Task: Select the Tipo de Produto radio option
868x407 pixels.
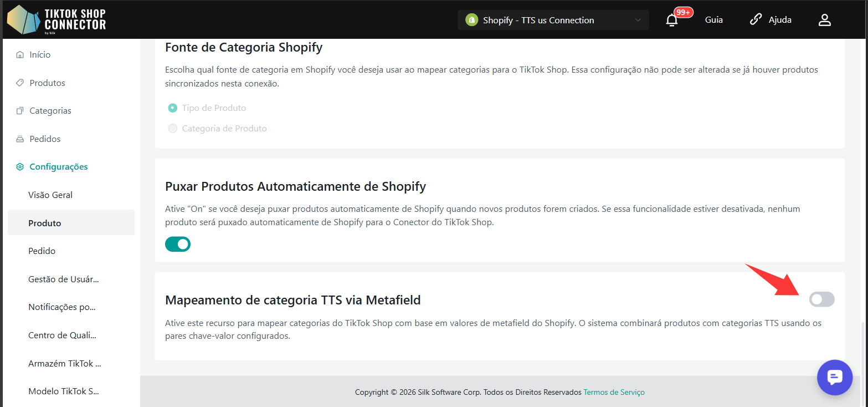Action: [173, 108]
